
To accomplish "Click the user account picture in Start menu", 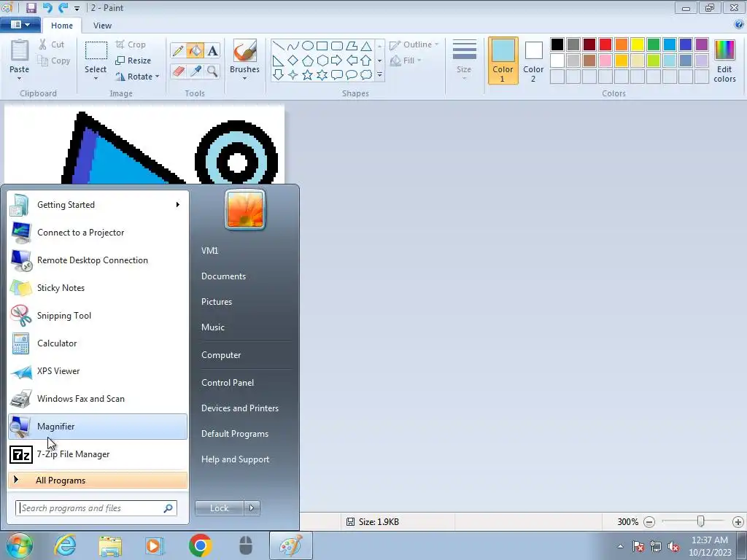I will pos(245,209).
